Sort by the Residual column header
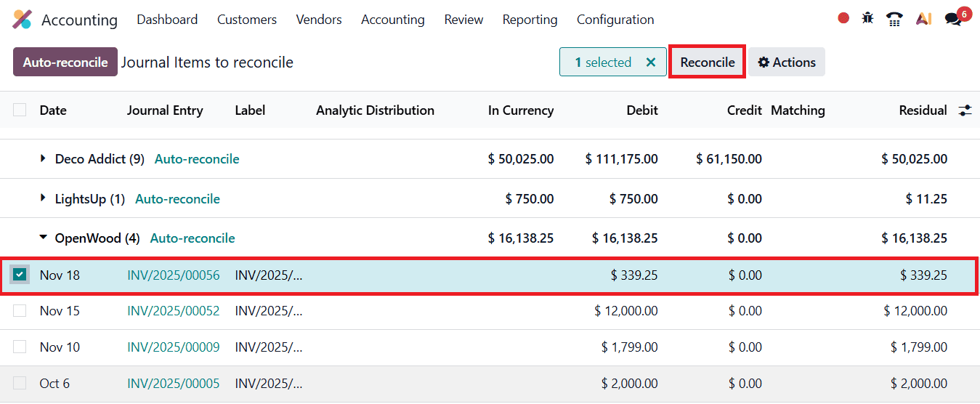The height and width of the screenshot is (404, 980). point(923,110)
